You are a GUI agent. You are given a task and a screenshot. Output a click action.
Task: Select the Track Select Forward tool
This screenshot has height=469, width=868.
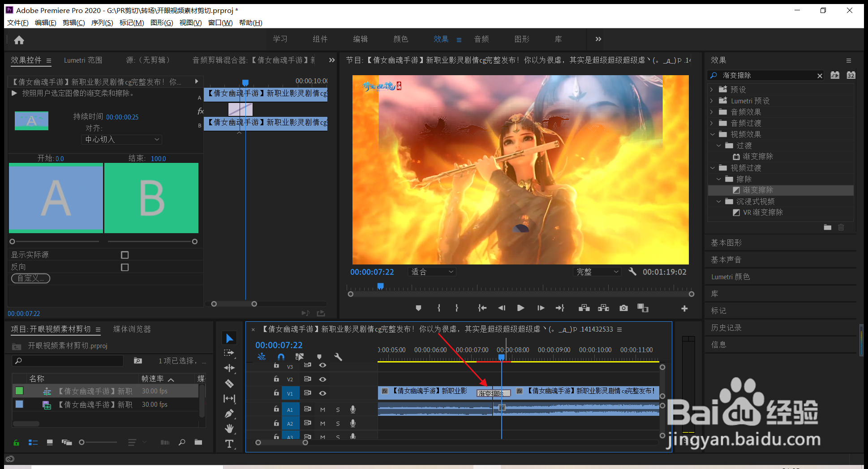(x=229, y=353)
